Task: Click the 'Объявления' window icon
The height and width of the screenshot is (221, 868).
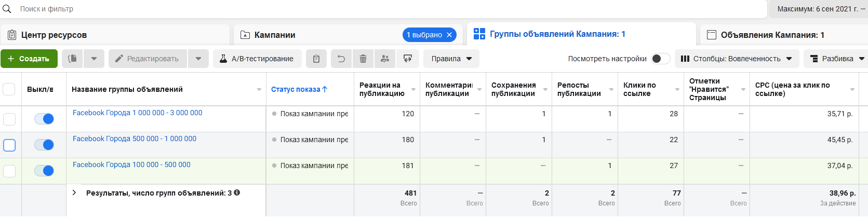Action: (x=712, y=35)
